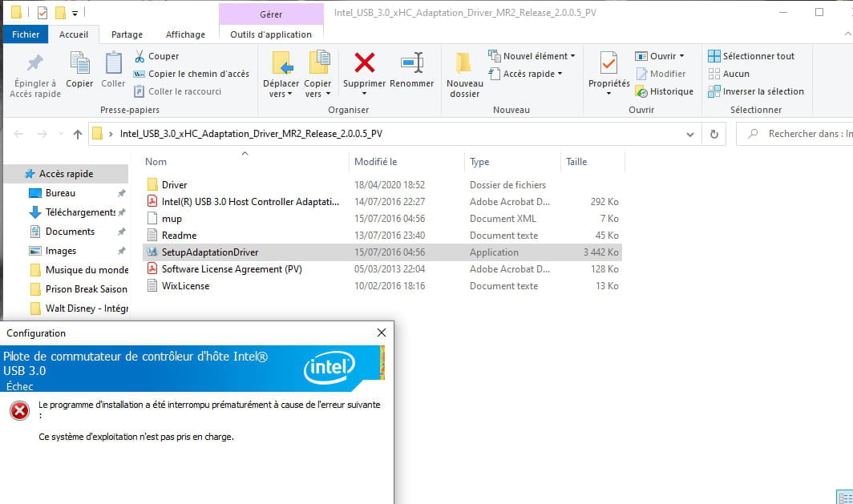Screen dimensions: 853x504
Task: Open the Historique file history
Action: pos(665,91)
